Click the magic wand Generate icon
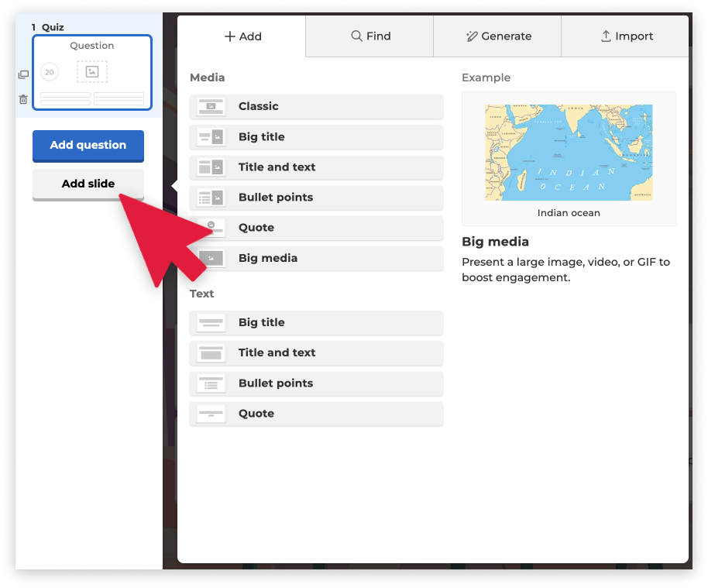Image resolution: width=708 pixels, height=588 pixels. 472,36
